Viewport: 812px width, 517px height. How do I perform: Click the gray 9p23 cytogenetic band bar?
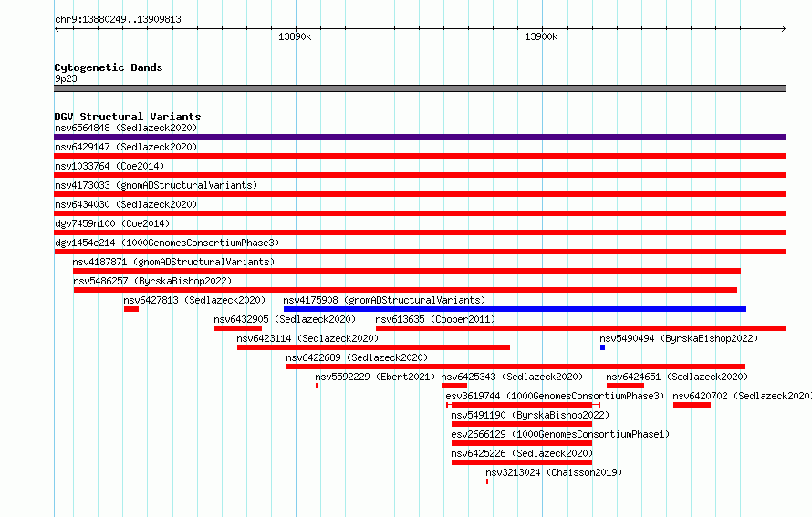coord(420,88)
